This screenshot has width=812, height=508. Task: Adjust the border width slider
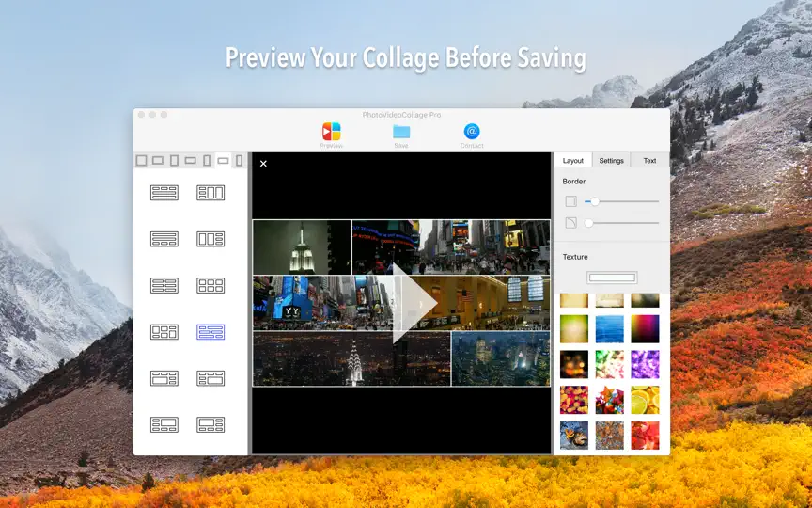click(x=621, y=201)
